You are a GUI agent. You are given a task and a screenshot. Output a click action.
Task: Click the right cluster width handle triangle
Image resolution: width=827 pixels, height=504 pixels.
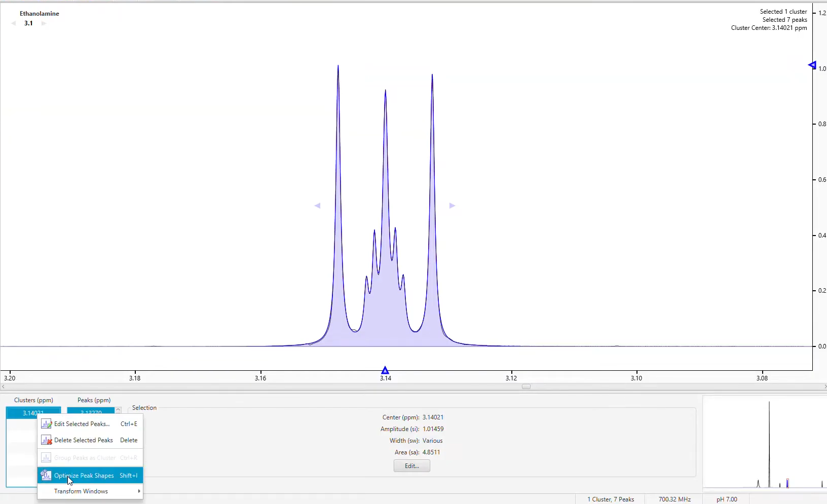point(453,206)
